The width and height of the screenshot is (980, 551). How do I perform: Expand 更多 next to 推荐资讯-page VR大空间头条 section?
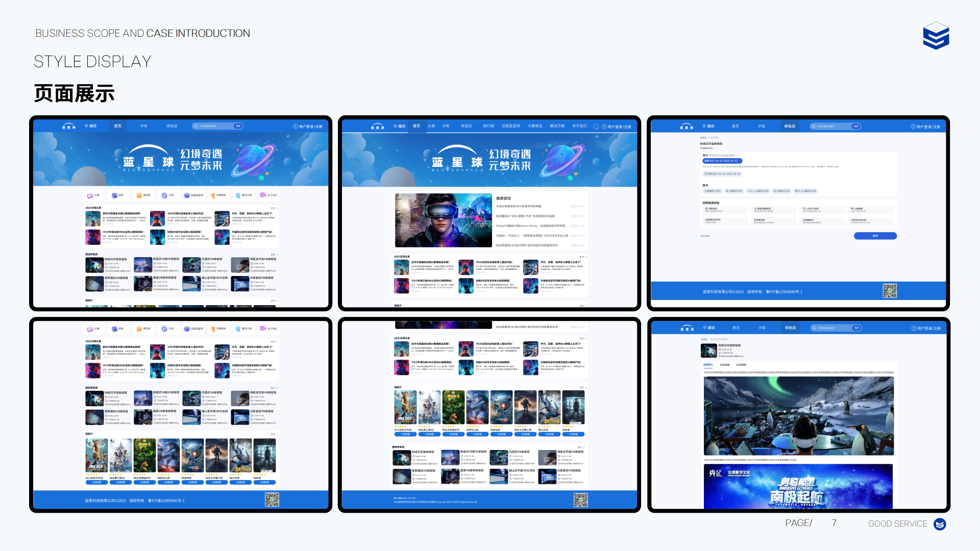(583, 257)
